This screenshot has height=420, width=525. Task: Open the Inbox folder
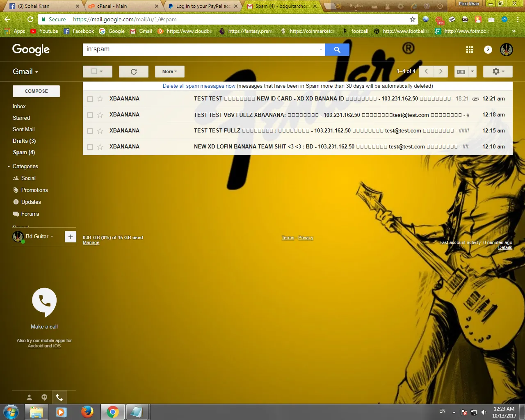(x=19, y=106)
